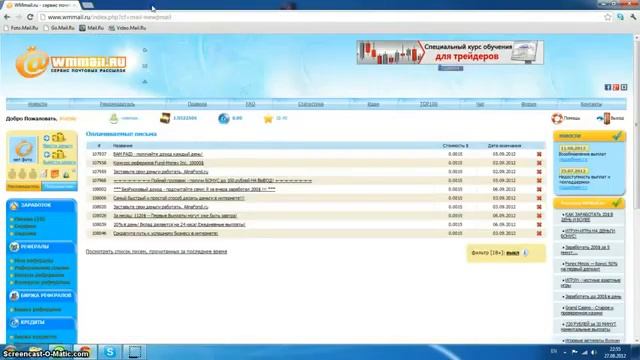The width and height of the screenshot is (640, 360).
Task: Click the treasure chest balance icon
Action: click(165, 118)
